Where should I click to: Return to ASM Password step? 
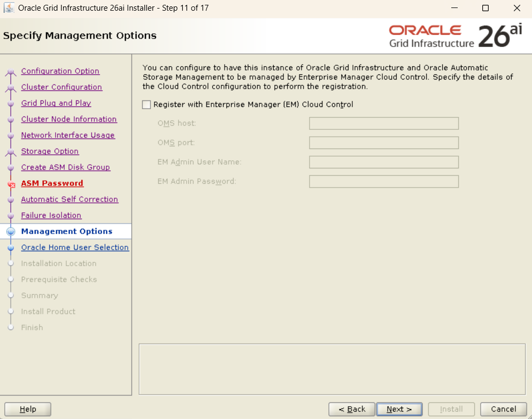(x=52, y=183)
